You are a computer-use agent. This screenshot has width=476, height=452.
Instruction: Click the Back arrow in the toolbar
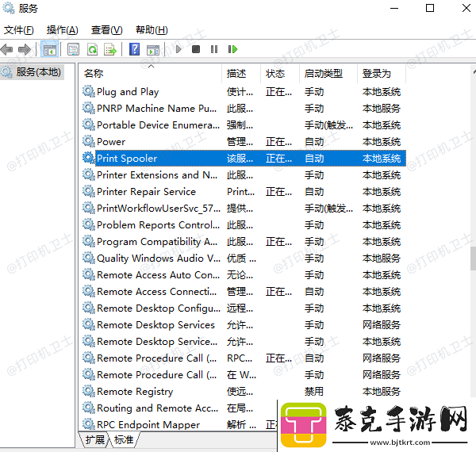[7, 49]
